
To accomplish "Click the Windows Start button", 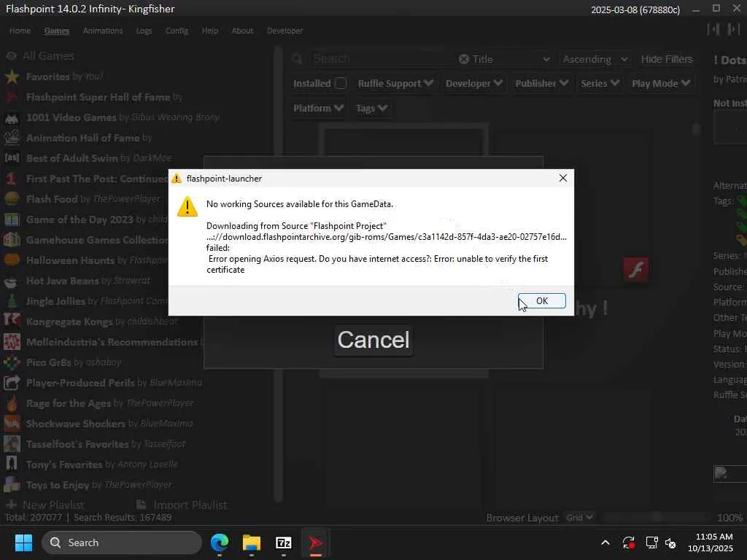I will (x=23, y=542).
